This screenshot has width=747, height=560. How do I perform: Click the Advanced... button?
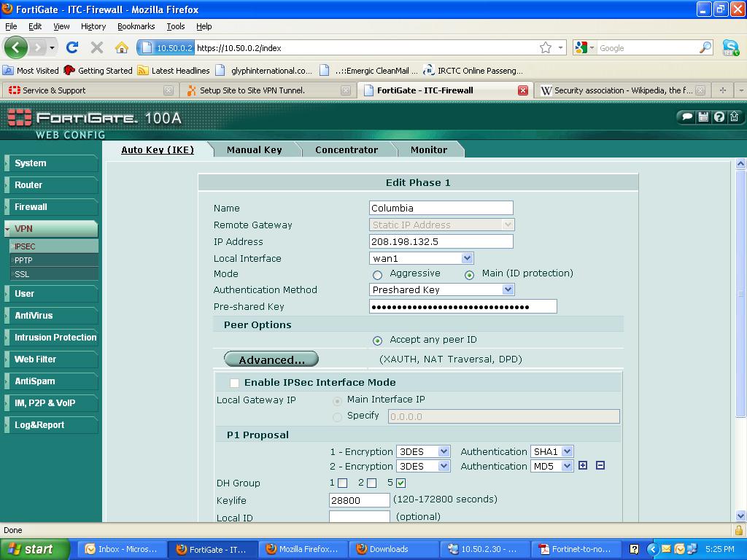(271, 359)
